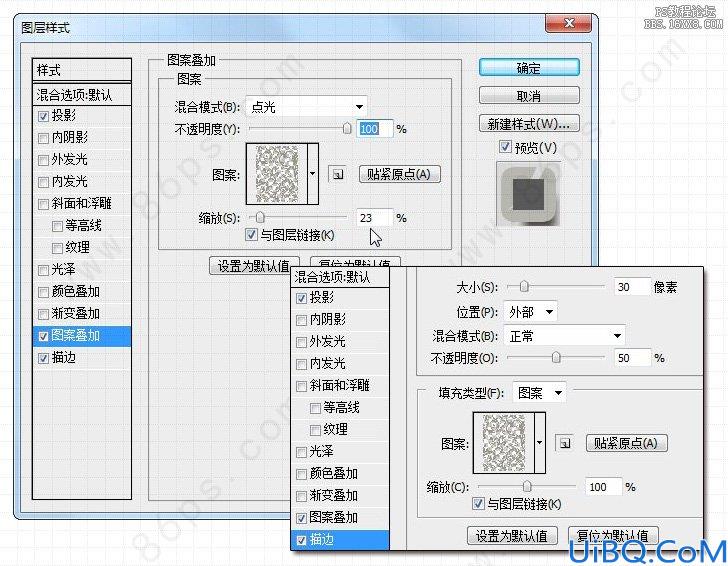Enable 外发光 checkbox in main styles list

tap(43, 160)
